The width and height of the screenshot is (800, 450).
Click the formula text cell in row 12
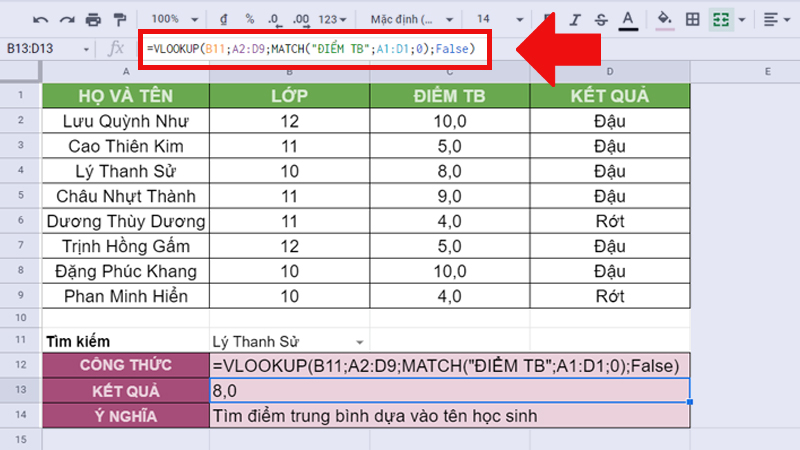click(449, 365)
